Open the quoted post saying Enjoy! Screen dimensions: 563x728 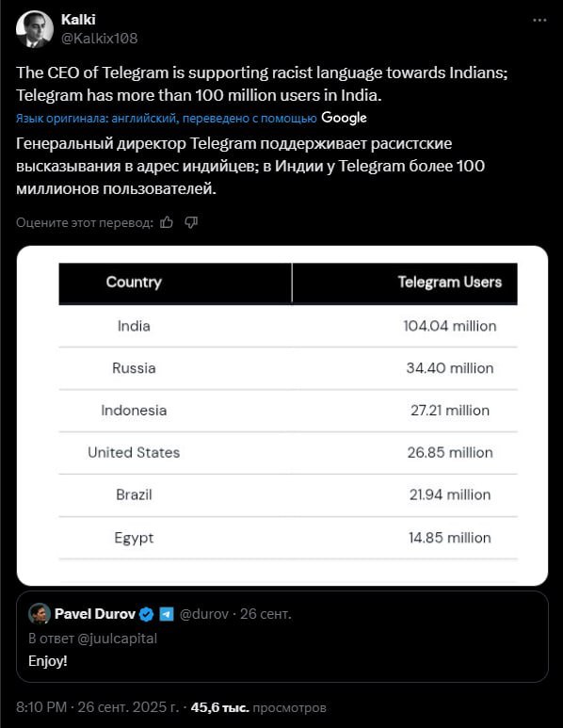[282, 637]
